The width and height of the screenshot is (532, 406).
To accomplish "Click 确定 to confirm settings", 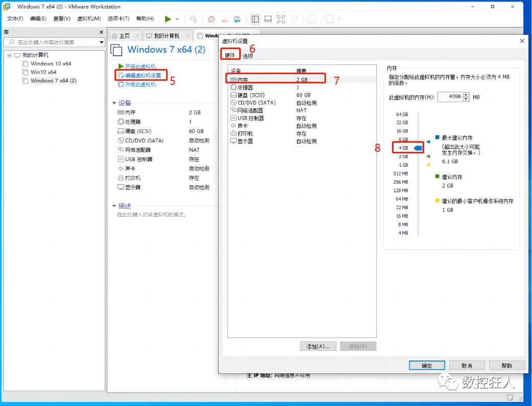I will (x=427, y=365).
